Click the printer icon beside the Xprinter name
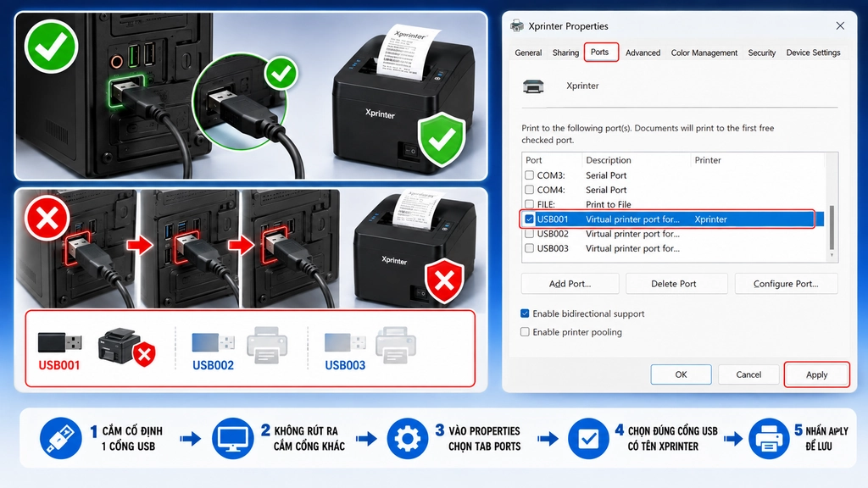The image size is (868, 488). point(533,86)
